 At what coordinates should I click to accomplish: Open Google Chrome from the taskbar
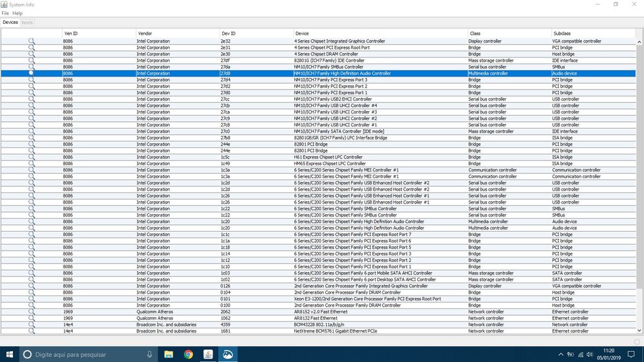coord(188,354)
